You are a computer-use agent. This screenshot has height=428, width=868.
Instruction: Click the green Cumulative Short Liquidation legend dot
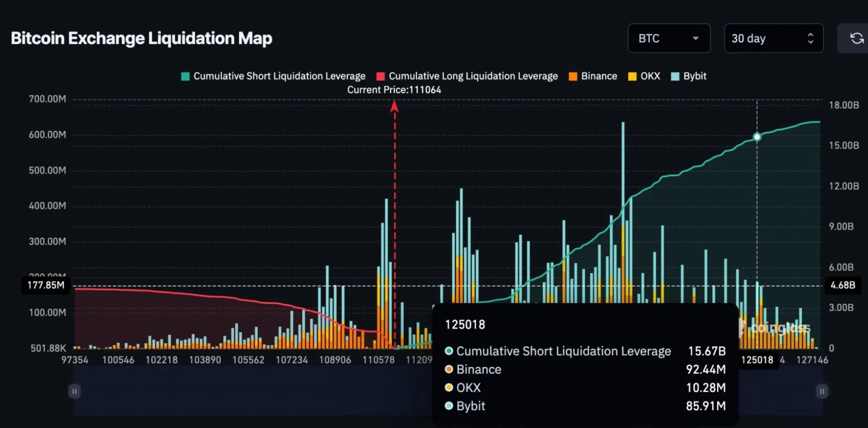point(185,76)
